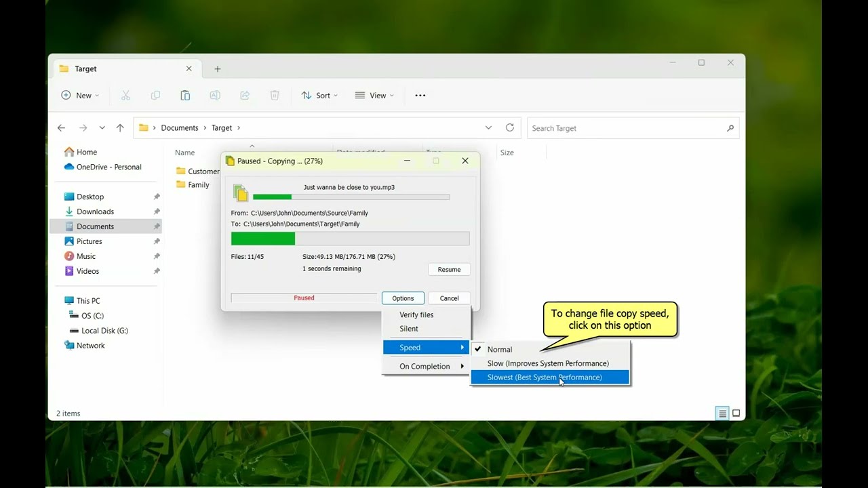
Task: Click the Cut scissors icon in toolbar
Action: coord(125,96)
